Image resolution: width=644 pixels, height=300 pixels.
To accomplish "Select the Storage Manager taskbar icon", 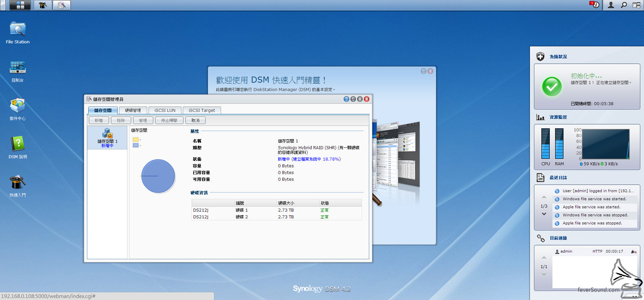I will point(62,5).
